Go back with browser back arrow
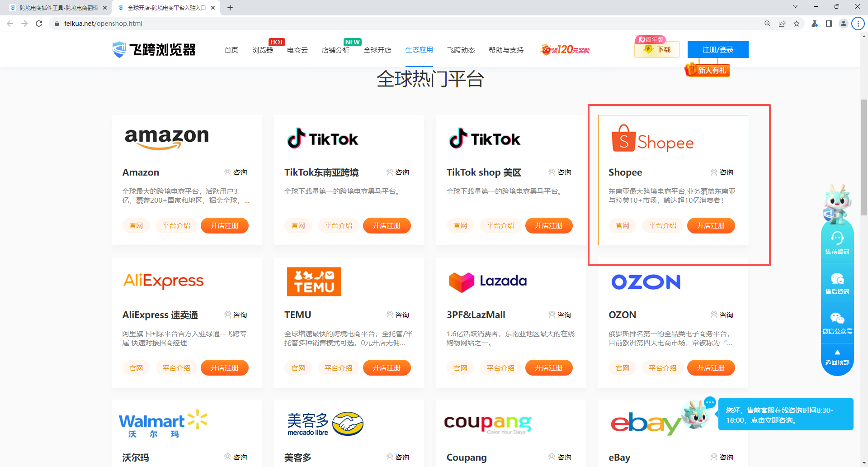This screenshot has width=868, height=467. click(10, 24)
